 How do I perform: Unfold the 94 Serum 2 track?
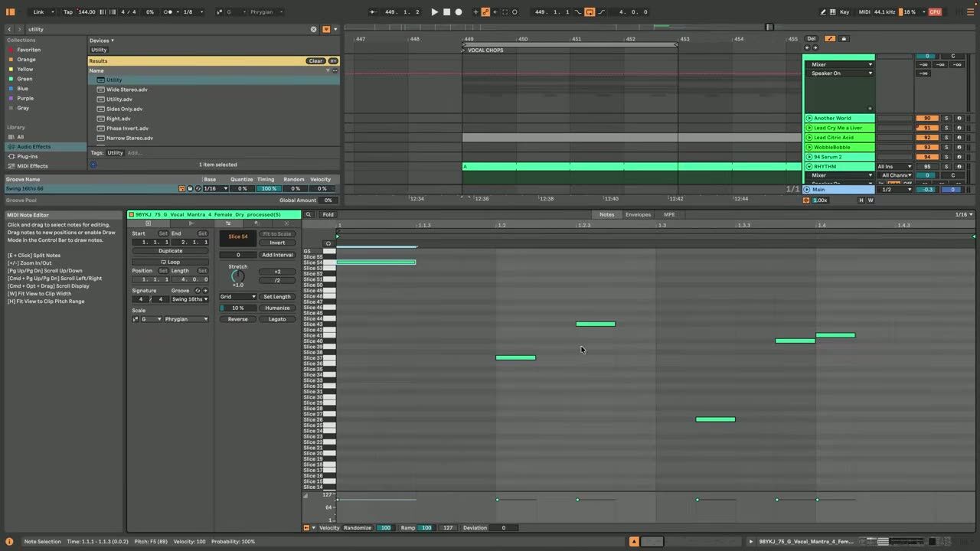(x=808, y=157)
